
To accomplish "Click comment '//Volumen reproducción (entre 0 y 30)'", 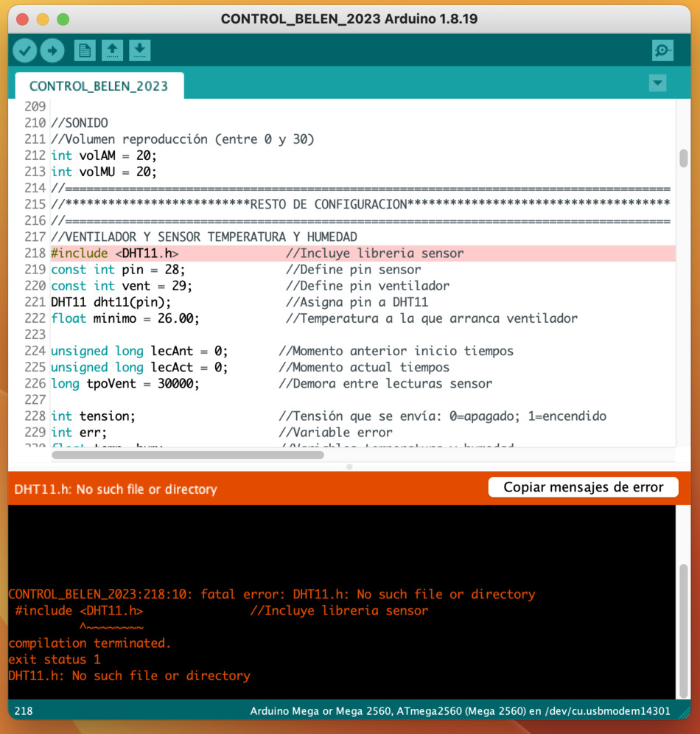I will (x=183, y=139).
